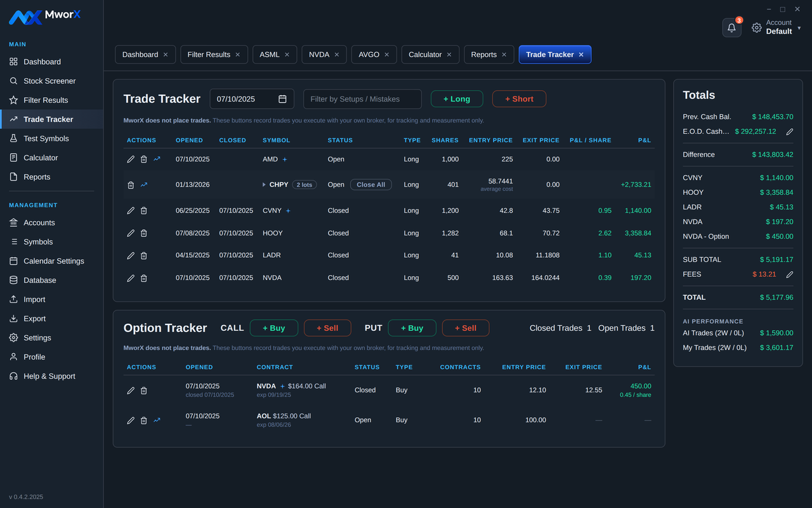The height and width of the screenshot is (508, 812).
Task: Open Help & Support in sidebar
Action: point(51,377)
